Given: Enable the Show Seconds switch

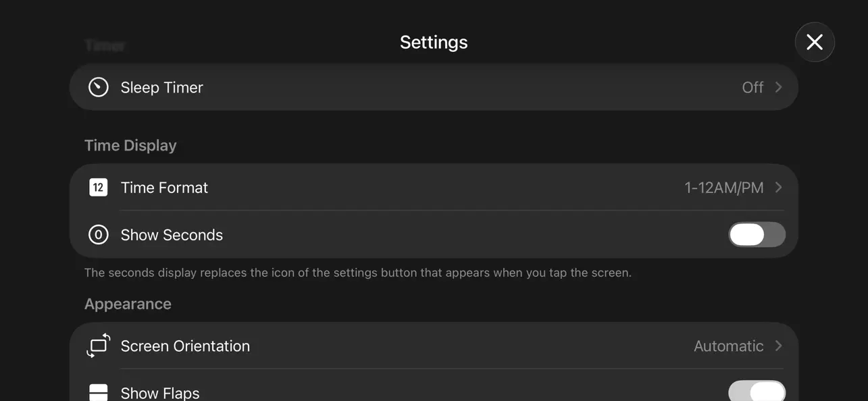Looking at the screenshot, I should pyautogui.click(x=757, y=235).
